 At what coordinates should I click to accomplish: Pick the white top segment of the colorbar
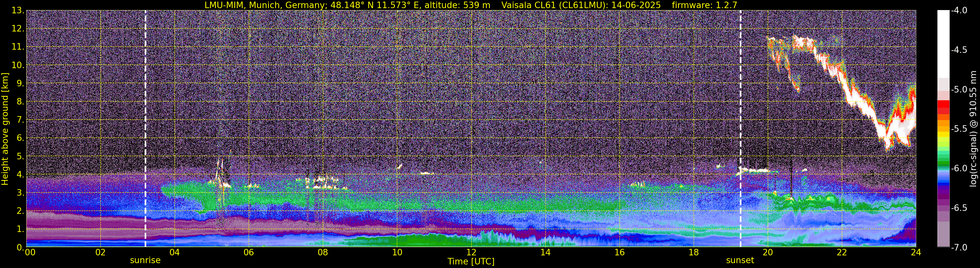[943, 44]
